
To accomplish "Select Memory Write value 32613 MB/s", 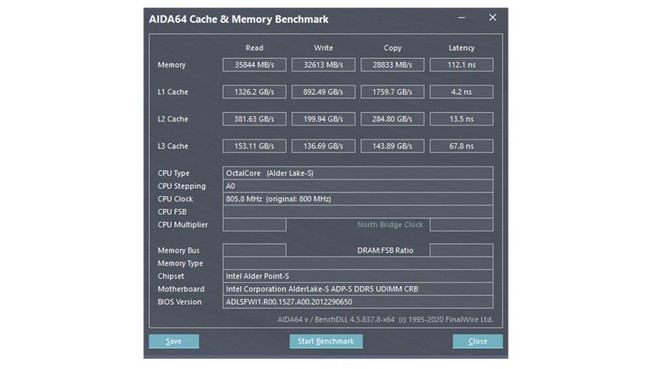I will click(x=323, y=65).
